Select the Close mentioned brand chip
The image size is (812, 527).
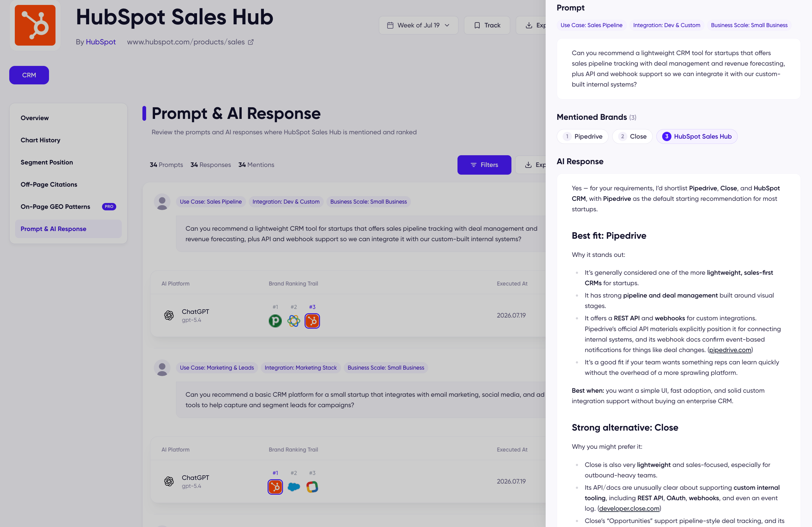coord(632,136)
